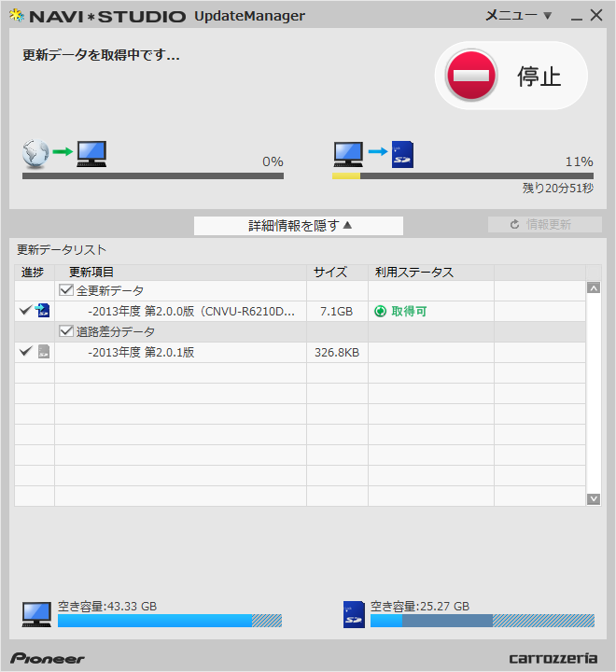Click the computer icon in SD transfer progress

348,154
